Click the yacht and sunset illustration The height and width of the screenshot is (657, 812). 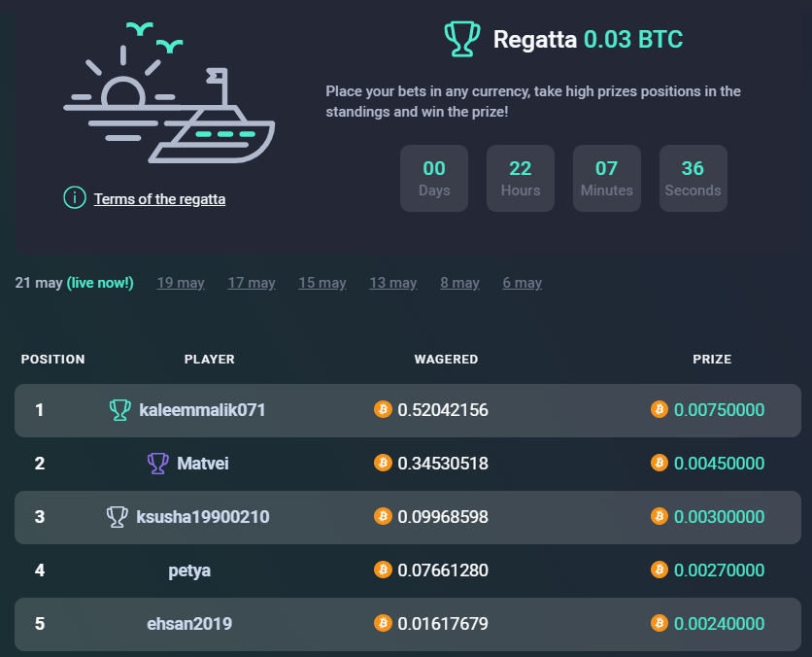[169, 92]
